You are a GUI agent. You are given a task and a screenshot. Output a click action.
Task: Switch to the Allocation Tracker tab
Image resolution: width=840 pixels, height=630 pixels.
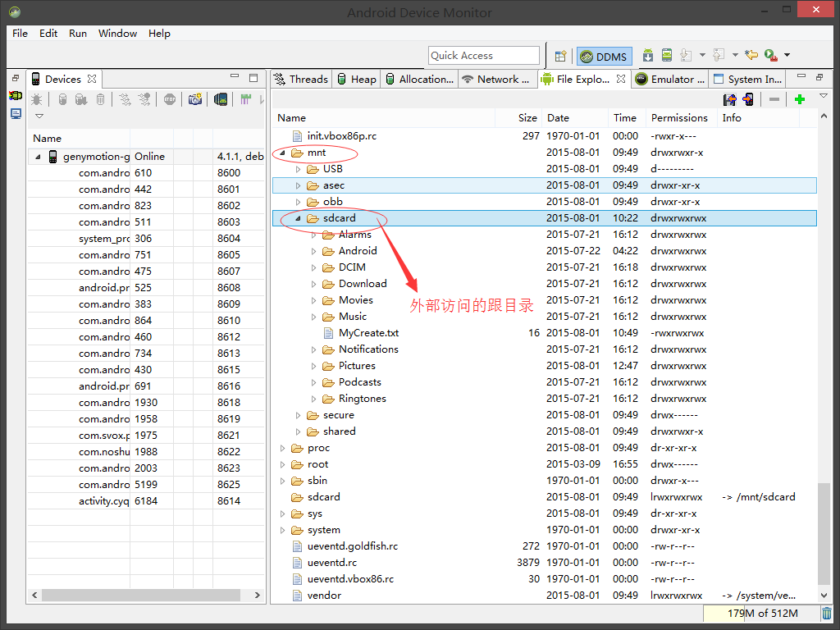419,80
